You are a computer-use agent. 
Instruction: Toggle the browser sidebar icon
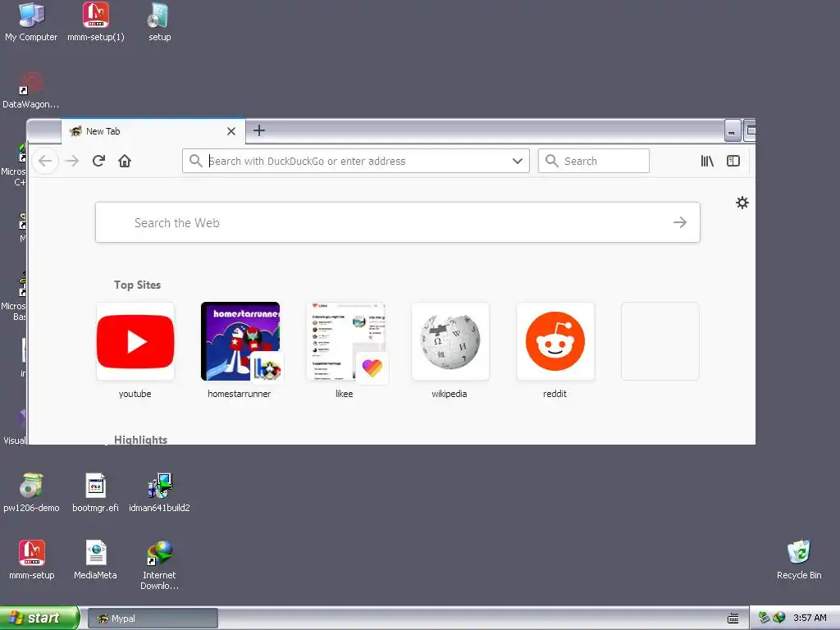pos(733,161)
